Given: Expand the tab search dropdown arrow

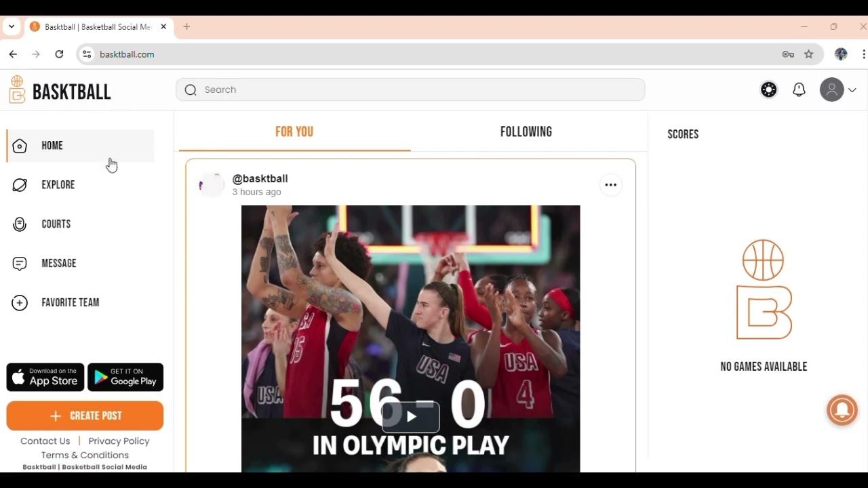Looking at the screenshot, I should pos(12,27).
